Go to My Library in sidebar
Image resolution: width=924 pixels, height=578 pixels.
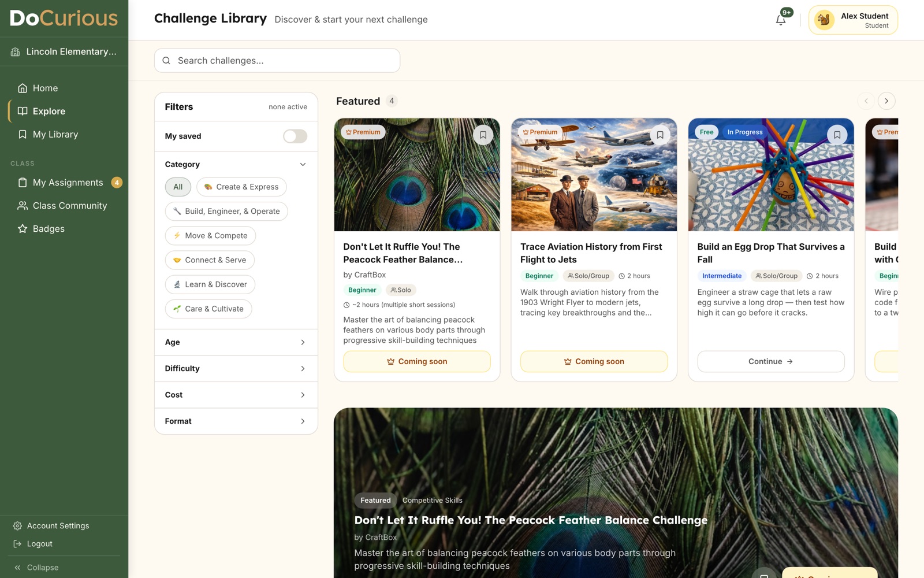coord(64,134)
